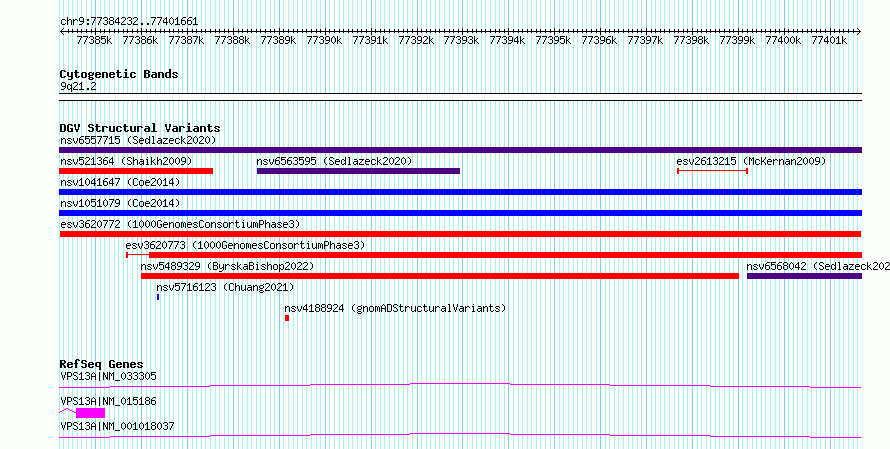Image resolution: width=890 pixels, height=449 pixels.
Task: Select the small blue nsv5716123 marker
Action: pyautogui.click(x=158, y=297)
